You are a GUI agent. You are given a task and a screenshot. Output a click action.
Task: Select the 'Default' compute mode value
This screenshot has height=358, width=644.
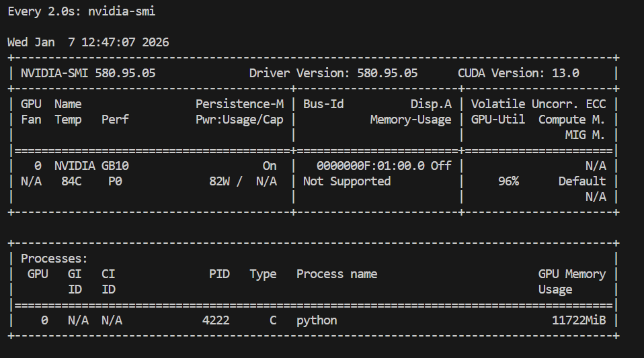(x=582, y=181)
